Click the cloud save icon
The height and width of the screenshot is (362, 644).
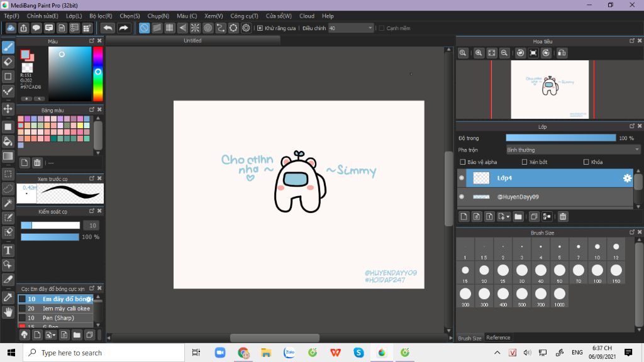pos(11,28)
